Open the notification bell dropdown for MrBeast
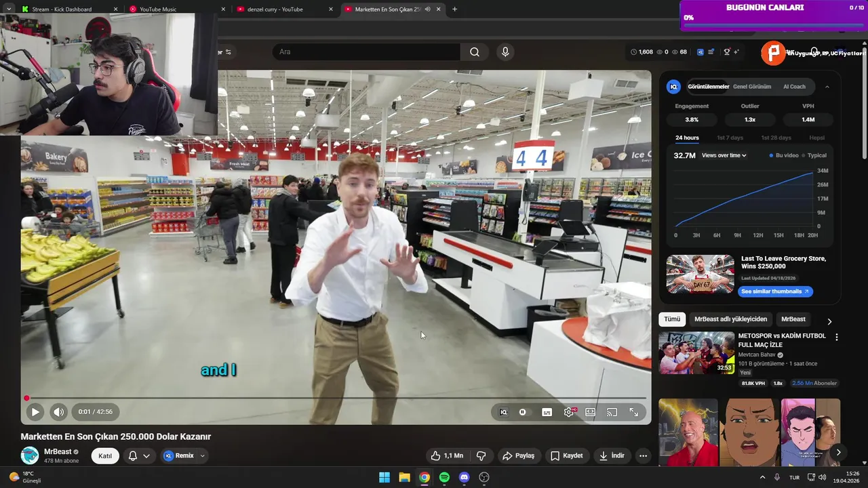 tap(139, 455)
